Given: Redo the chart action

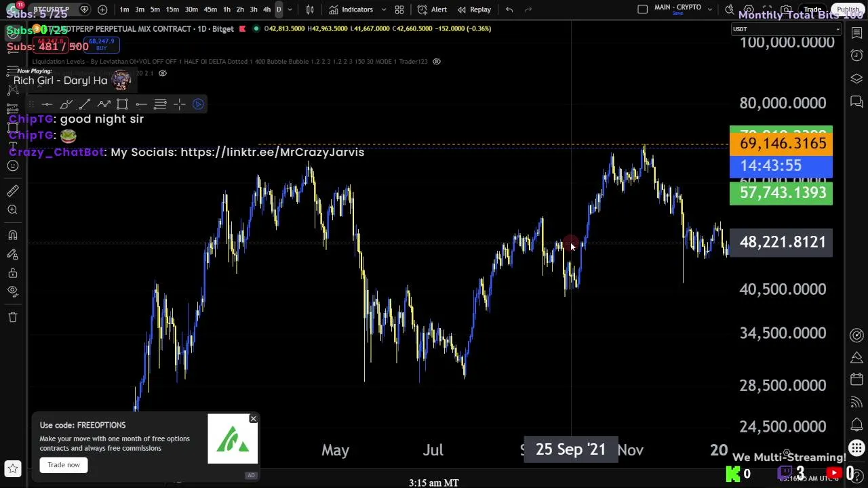Looking at the screenshot, I should pos(529,9).
